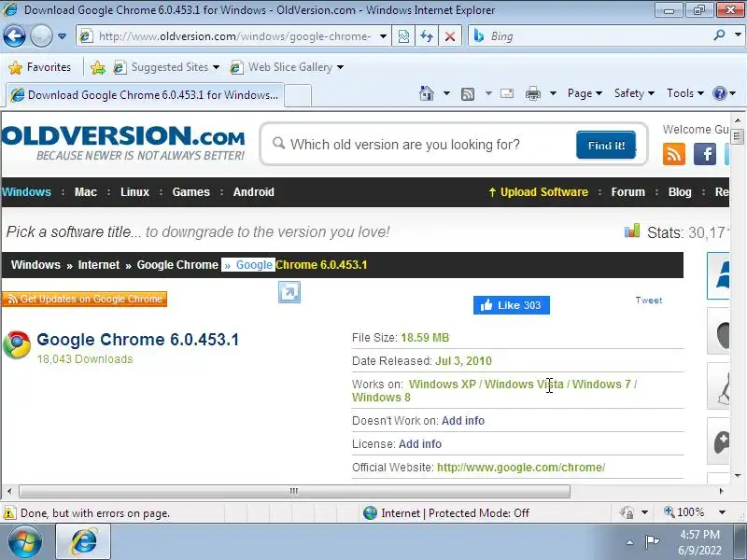Click the Refresh page icon
This screenshot has width=747, height=560.
(x=427, y=36)
